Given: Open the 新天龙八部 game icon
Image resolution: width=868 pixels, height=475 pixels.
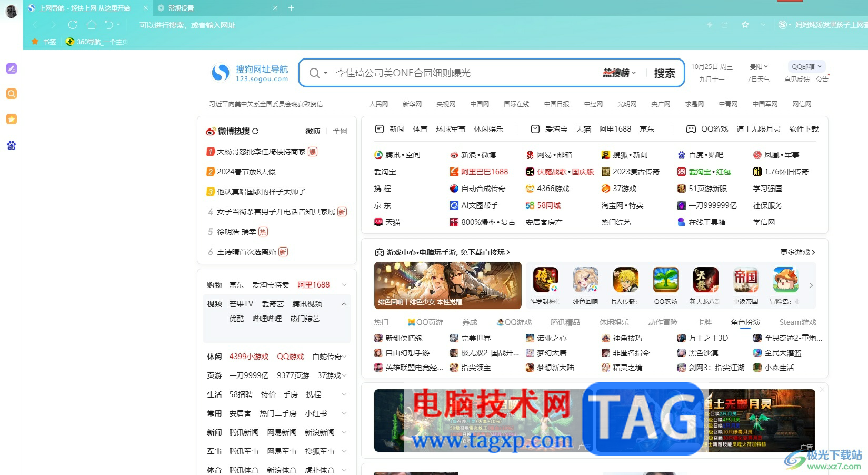Looking at the screenshot, I should 706,280.
